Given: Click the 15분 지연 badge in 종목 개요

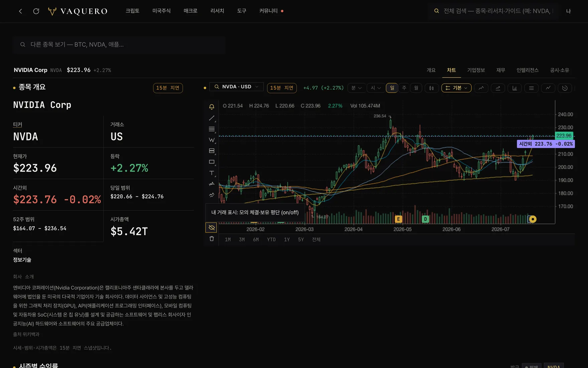Looking at the screenshot, I should tap(168, 88).
